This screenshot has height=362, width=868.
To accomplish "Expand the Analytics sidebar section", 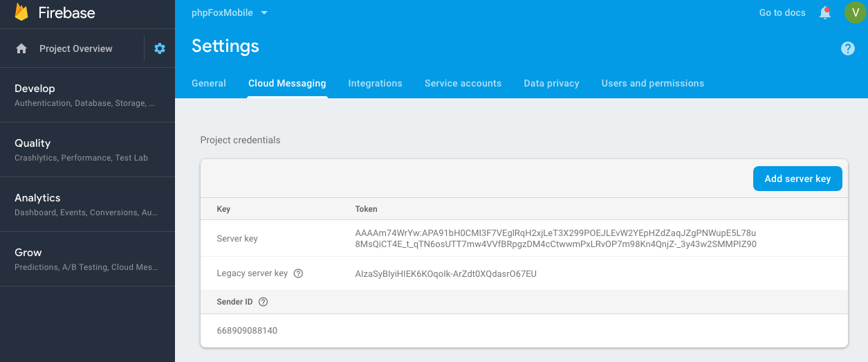I will tap(87, 204).
